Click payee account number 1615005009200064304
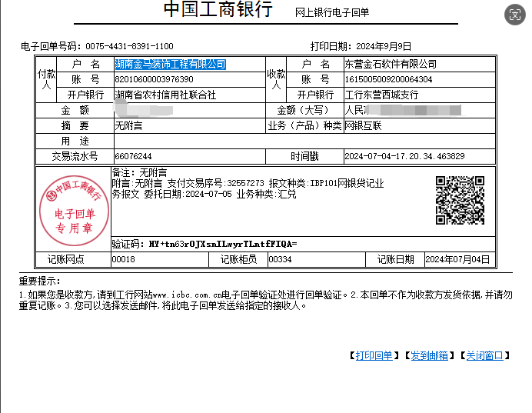Screen dimensions: 532x413 (388, 79)
